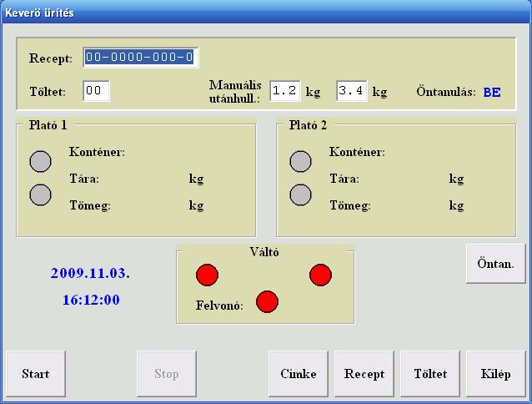Open the Cimke label function
532x404 pixels.
point(298,374)
